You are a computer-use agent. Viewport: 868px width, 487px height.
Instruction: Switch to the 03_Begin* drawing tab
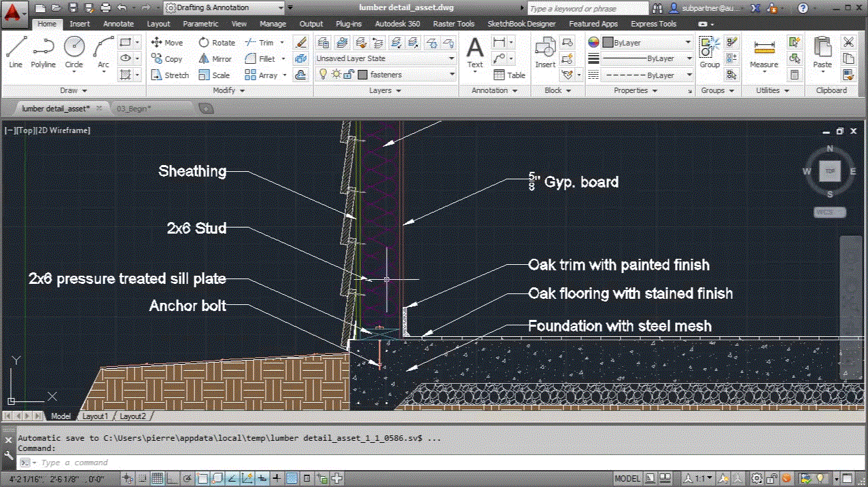tap(134, 108)
